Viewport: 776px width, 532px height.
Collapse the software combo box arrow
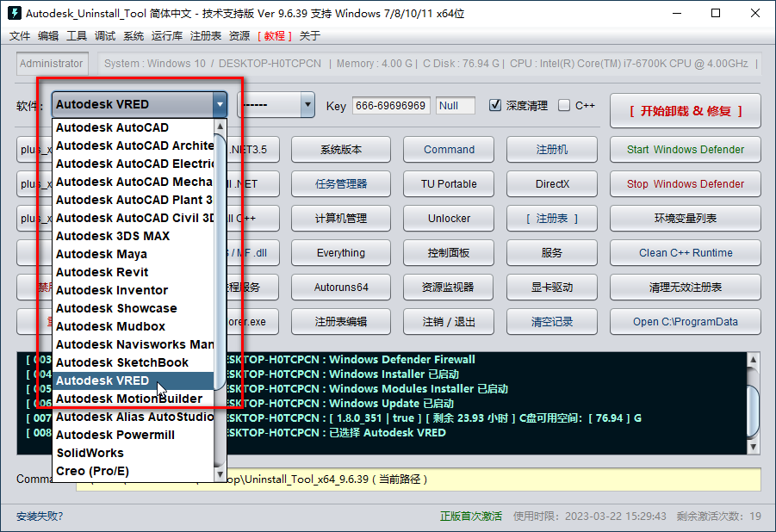pos(220,104)
